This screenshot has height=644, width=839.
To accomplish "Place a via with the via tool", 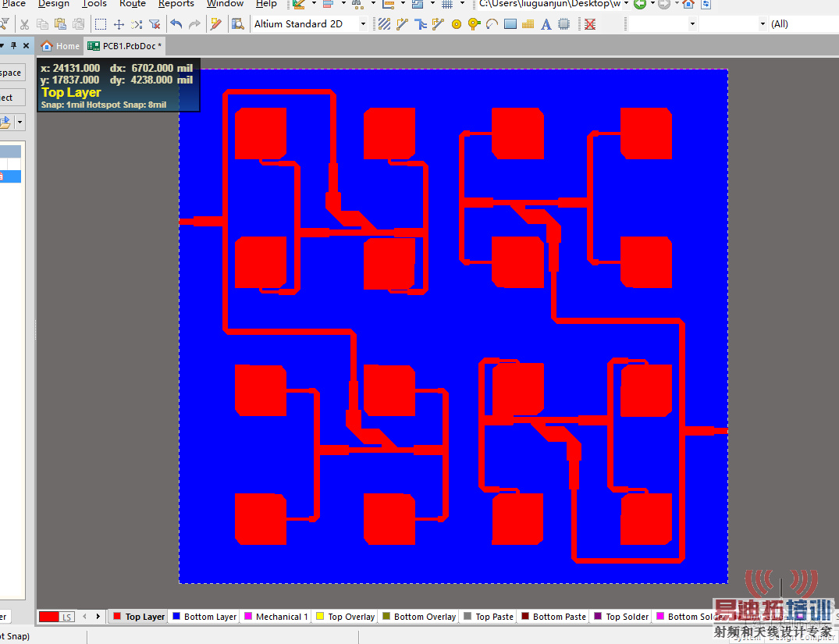I will (474, 24).
